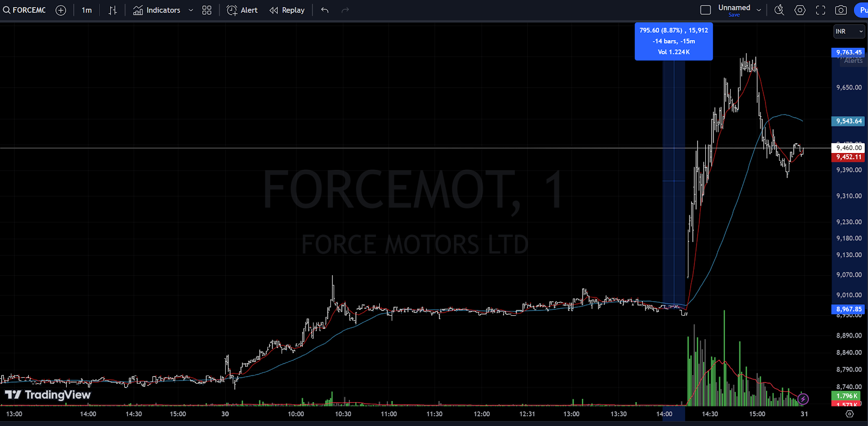
Task: Click the Alerts label on the price scale
Action: pos(853,61)
